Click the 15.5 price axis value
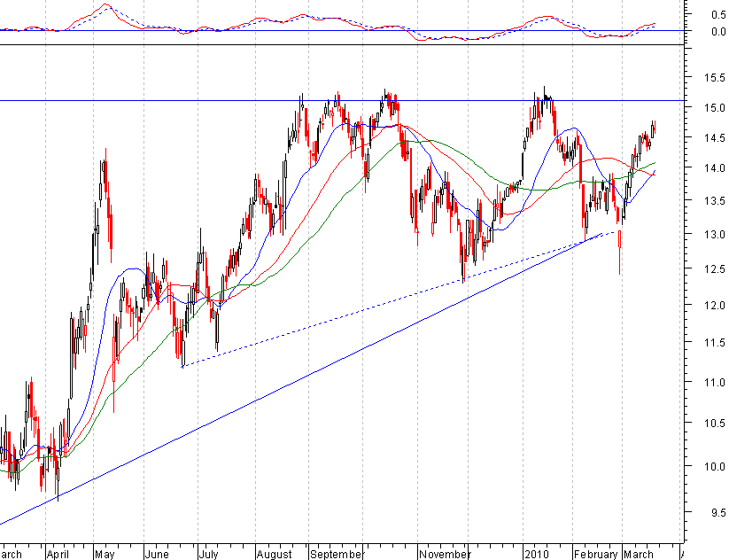This screenshot has height=560, width=729. [715, 77]
